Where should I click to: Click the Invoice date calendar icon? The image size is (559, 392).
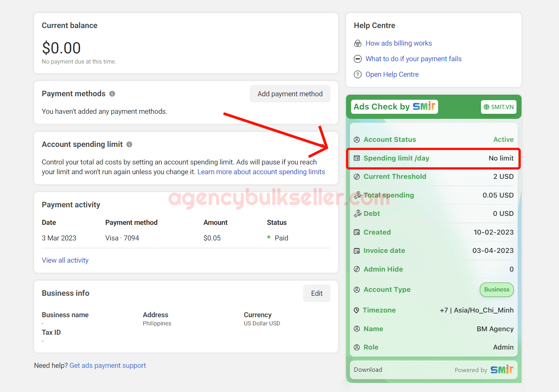pyautogui.click(x=357, y=251)
